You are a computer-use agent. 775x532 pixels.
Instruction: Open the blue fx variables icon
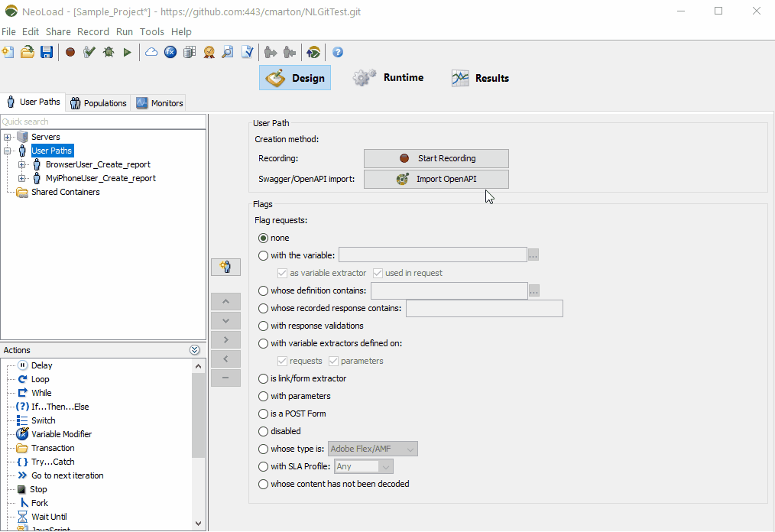[170, 52]
